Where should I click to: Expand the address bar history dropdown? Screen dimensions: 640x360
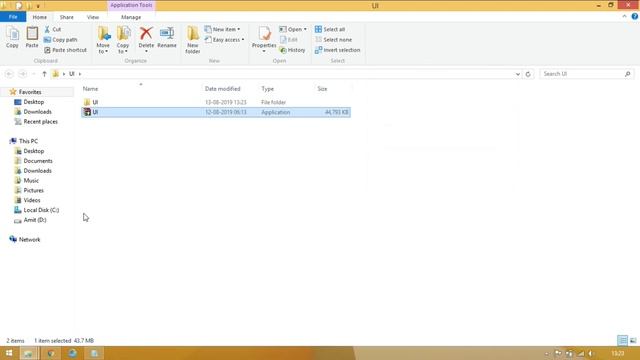coord(518,74)
